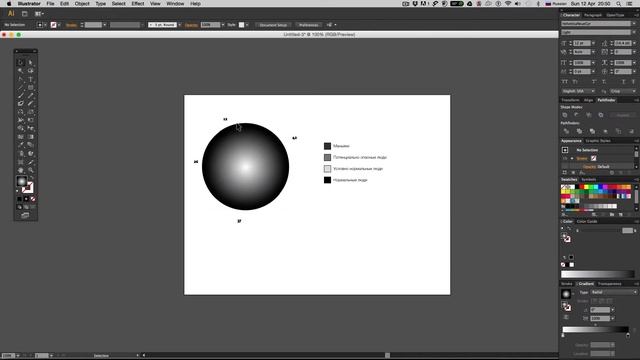Click Opacity Default in Appearance panel
640x360 pixels.
[596, 167]
